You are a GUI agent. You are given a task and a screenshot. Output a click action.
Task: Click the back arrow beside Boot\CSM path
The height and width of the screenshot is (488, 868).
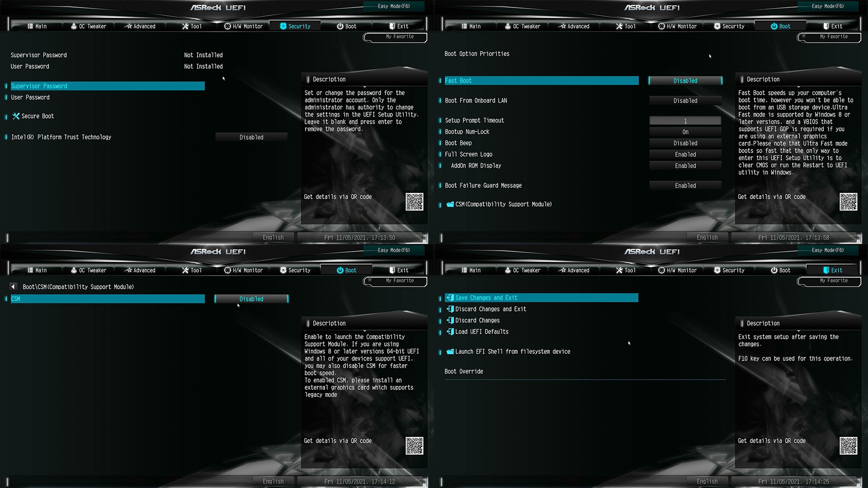click(x=13, y=287)
